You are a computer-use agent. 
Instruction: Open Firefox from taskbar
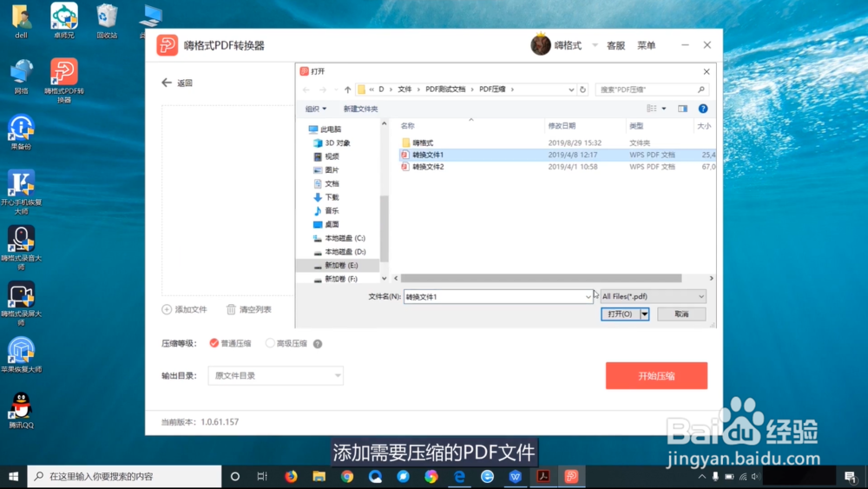(x=291, y=476)
